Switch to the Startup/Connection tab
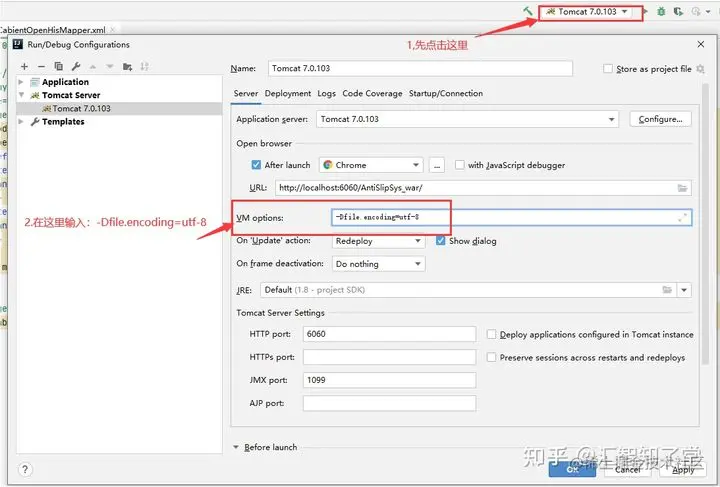This screenshot has width=720, height=487. click(x=446, y=94)
